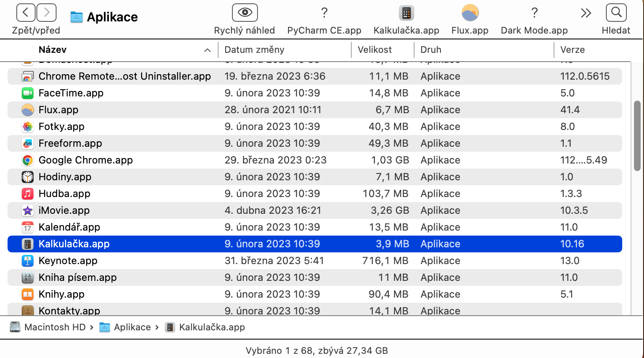
Task: Click the version value 41.4
Action: (x=570, y=110)
